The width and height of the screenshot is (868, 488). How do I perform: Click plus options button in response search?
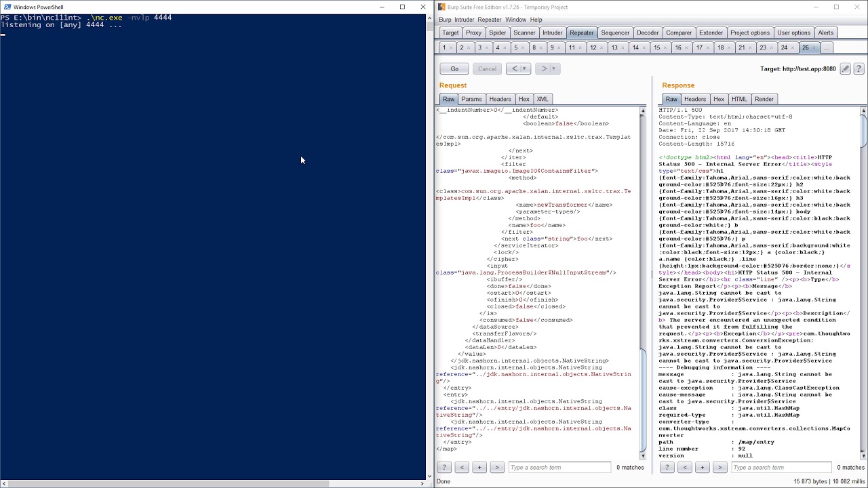[x=703, y=467]
